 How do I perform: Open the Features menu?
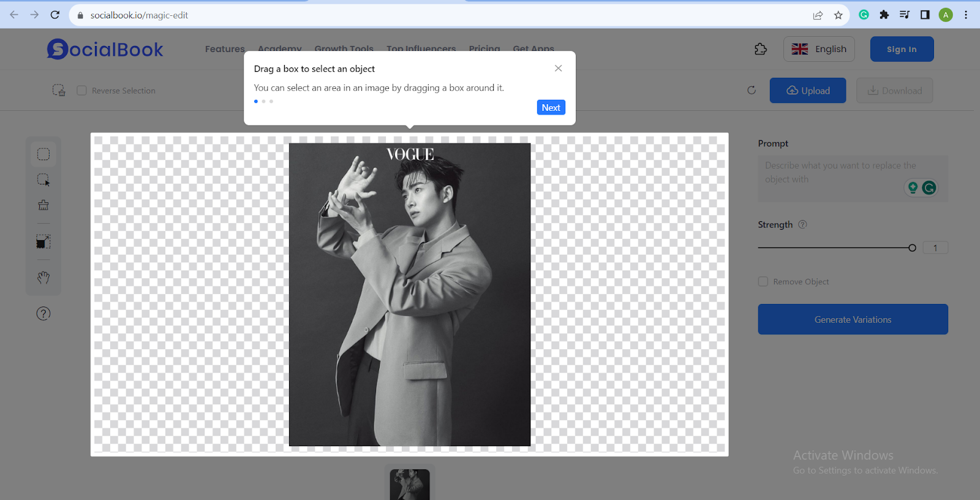225,49
